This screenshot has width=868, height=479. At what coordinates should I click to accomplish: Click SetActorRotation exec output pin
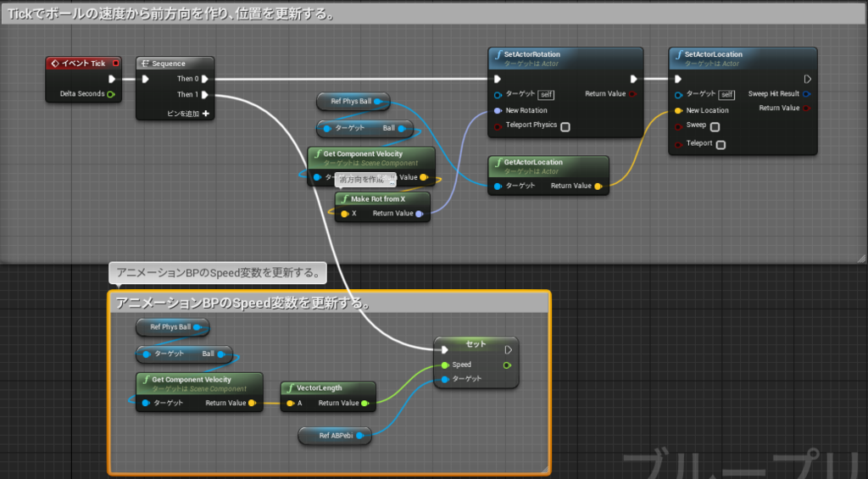coord(633,79)
